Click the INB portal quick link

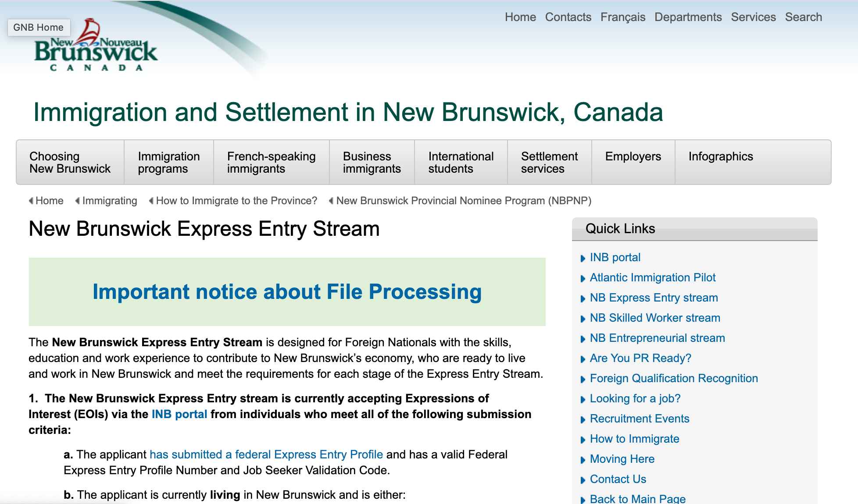615,257
